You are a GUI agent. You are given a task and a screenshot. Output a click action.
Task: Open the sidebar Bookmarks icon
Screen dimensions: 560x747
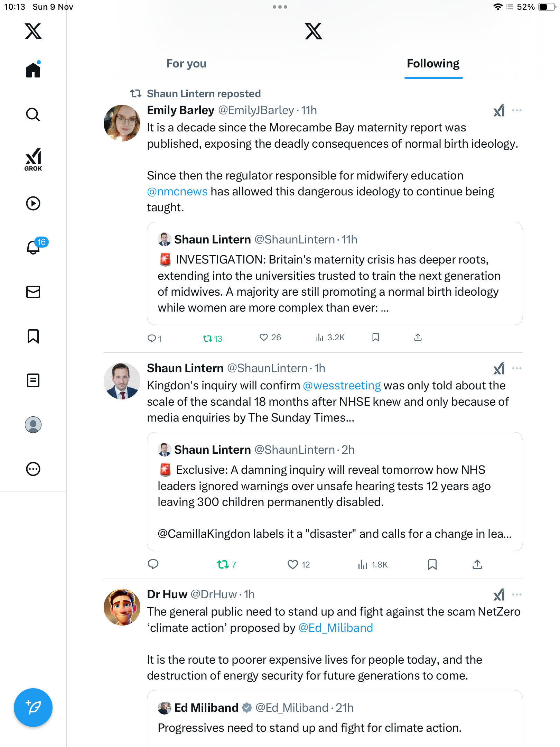33,336
